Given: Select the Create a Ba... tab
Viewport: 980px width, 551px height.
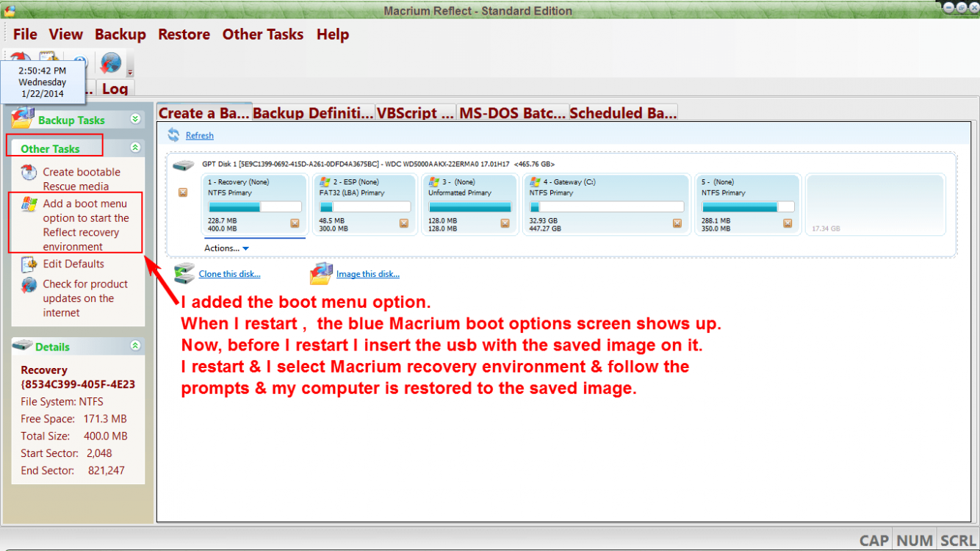Looking at the screenshot, I should (204, 112).
